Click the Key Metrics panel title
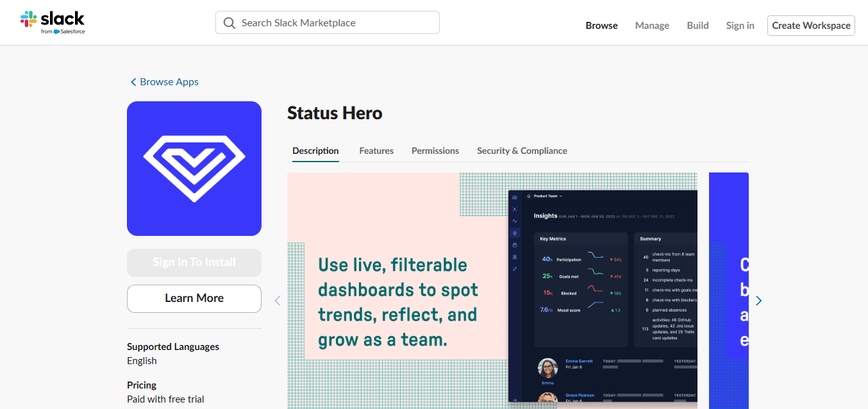 [553, 238]
